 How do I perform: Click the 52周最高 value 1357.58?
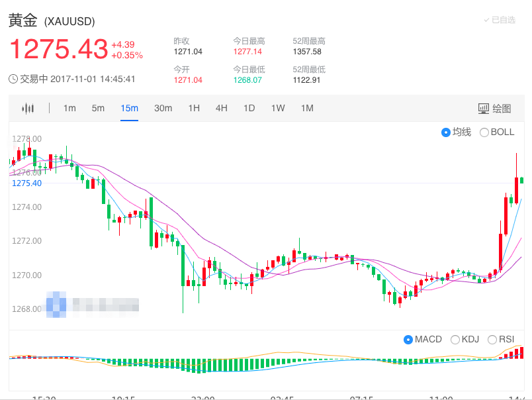[x=307, y=50]
